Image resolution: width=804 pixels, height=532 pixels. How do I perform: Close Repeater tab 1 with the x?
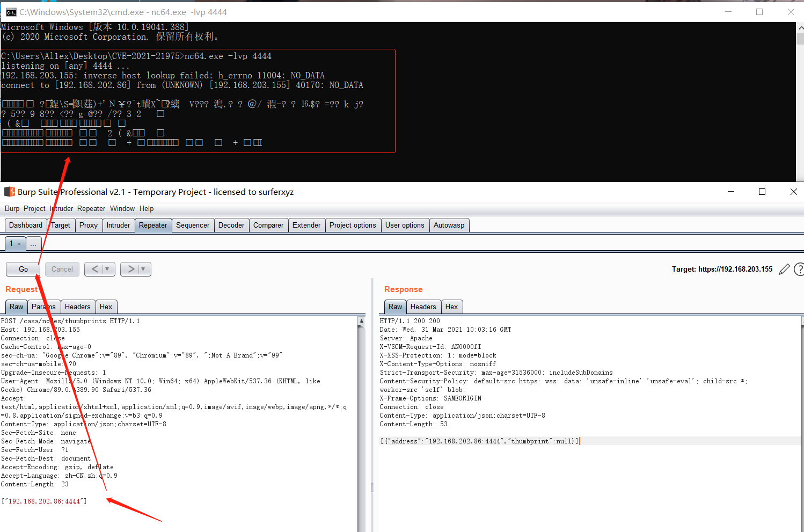point(19,244)
